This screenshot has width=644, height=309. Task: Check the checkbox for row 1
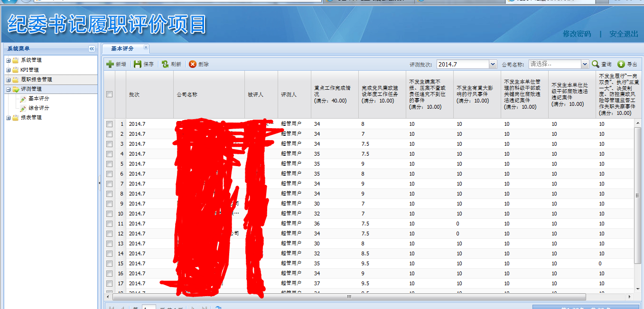(x=110, y=124)
